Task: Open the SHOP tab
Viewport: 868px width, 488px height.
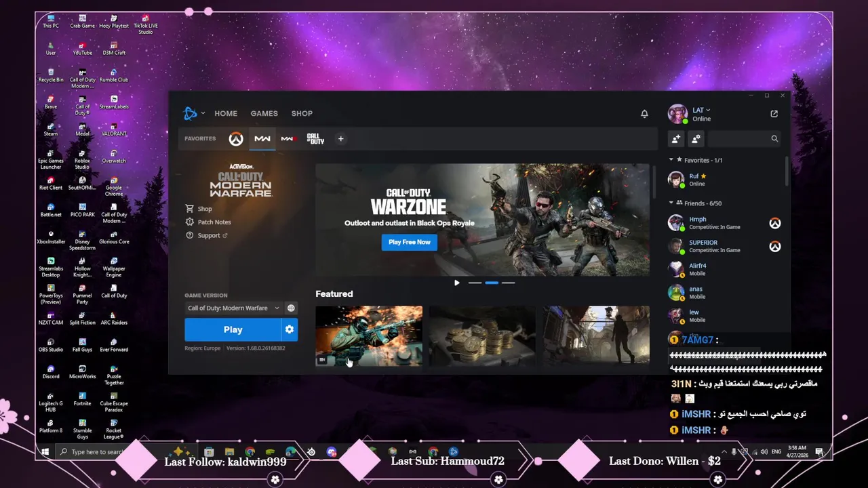Action: point(302,113)
